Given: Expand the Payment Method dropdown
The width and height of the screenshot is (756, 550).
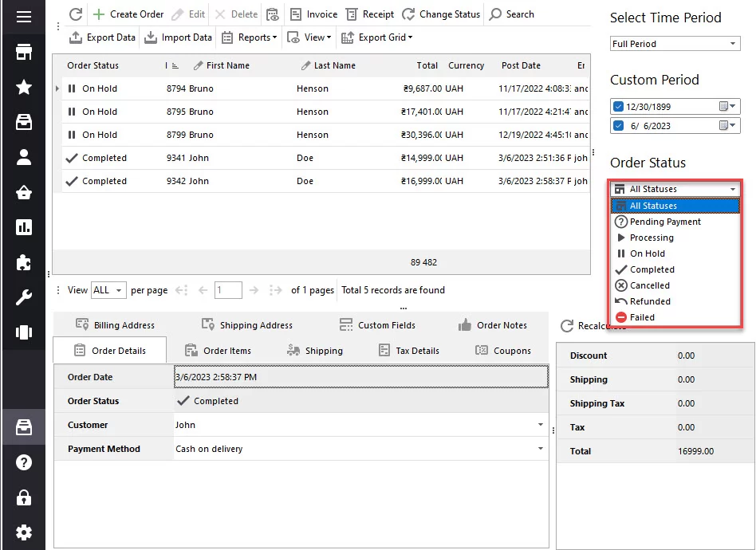Looking at the screenshot, I should click(540, 449).
